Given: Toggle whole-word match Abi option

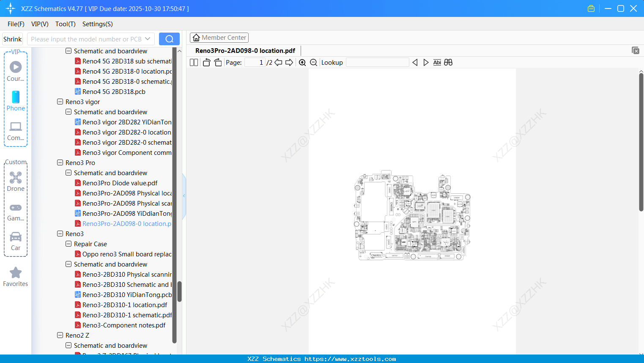Looking at the screenshot, I should tap(437, 62).
